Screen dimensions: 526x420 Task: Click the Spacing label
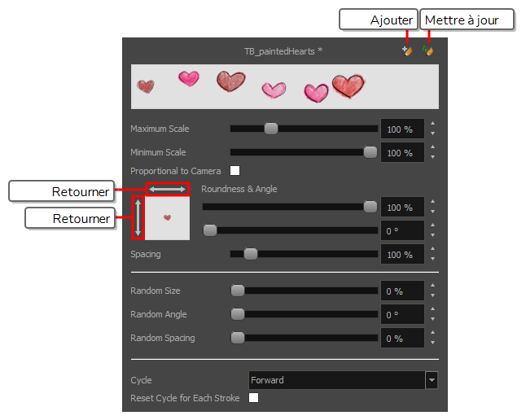[x=146, y=254]
